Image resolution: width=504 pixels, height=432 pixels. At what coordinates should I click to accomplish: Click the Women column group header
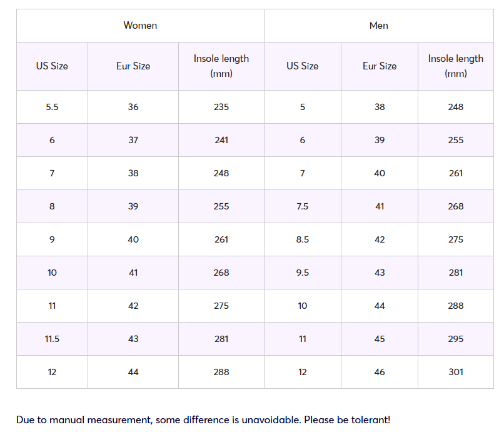point(140,26)
